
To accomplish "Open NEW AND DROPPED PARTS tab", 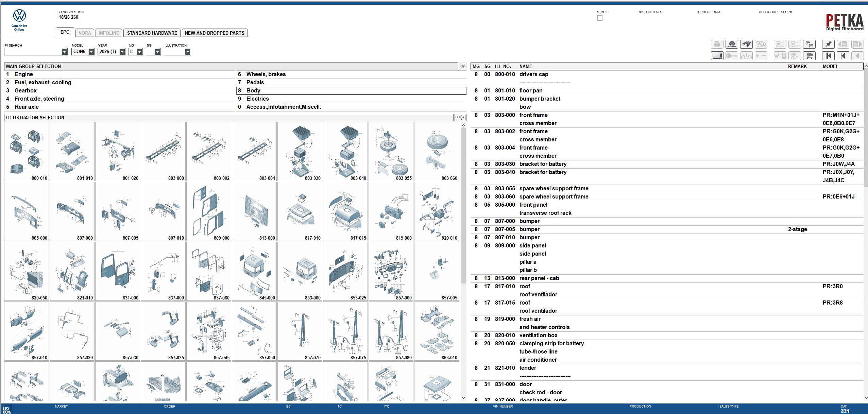I will (215, 33).
